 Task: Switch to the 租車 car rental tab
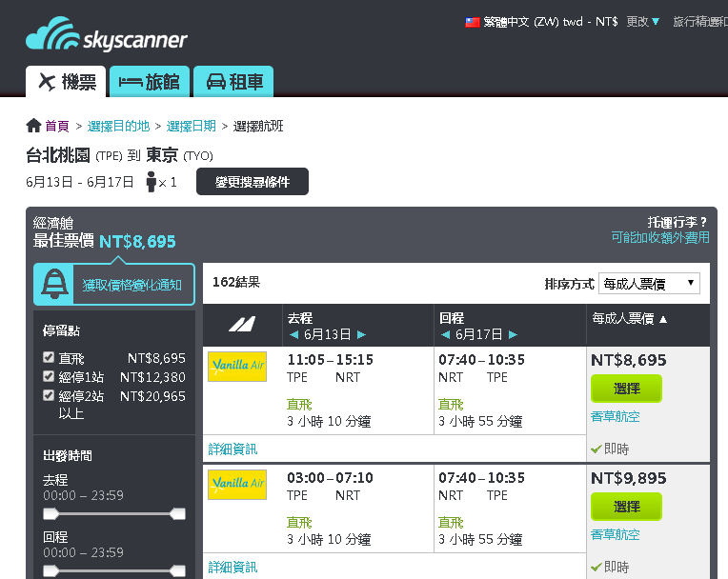coord(234,82)
